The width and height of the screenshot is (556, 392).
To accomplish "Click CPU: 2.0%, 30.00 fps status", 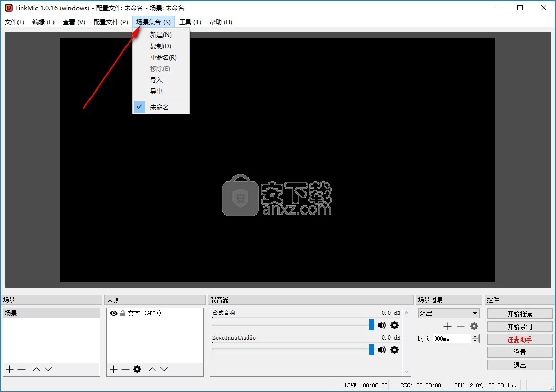I will 485,385.
